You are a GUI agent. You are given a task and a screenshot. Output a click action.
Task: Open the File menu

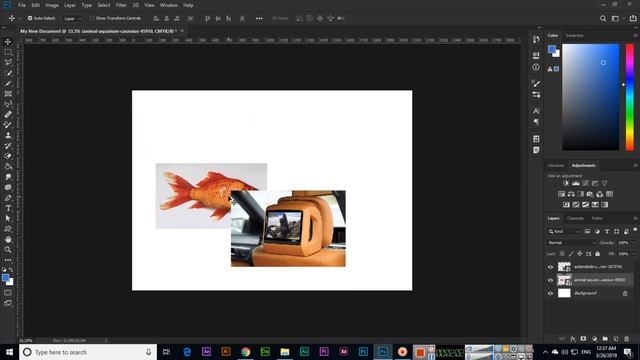coord(22,5)
